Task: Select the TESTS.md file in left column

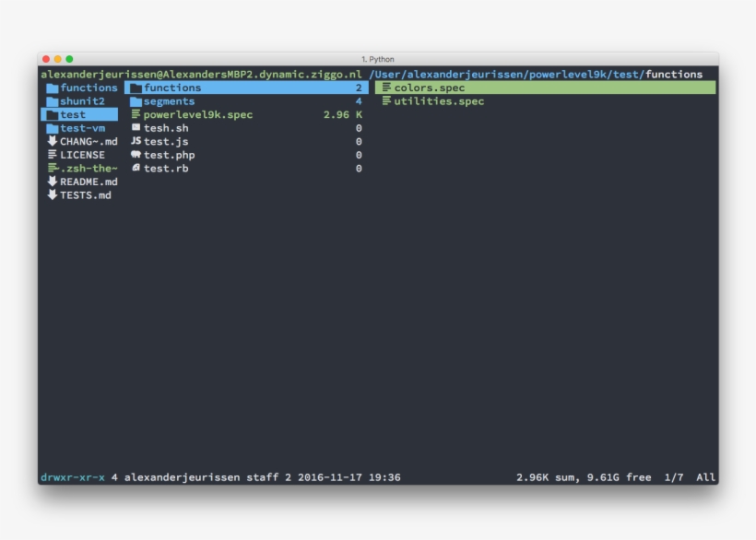Action: click(85, 195)
